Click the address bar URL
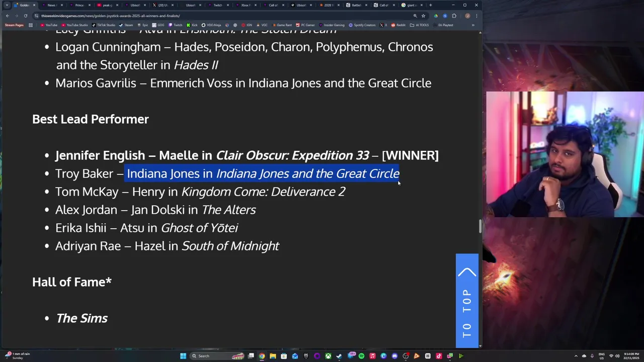644x362 pixels. coord(111,16)
